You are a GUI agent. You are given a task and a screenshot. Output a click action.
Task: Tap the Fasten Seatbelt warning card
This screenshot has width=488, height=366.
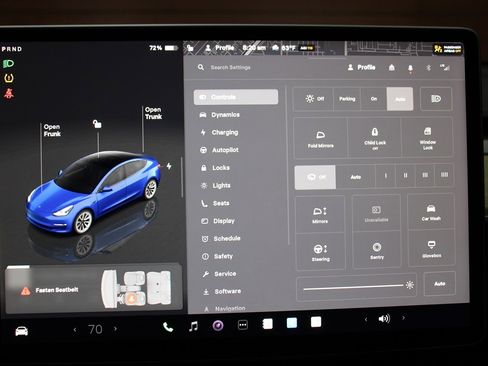click(94, 290)
